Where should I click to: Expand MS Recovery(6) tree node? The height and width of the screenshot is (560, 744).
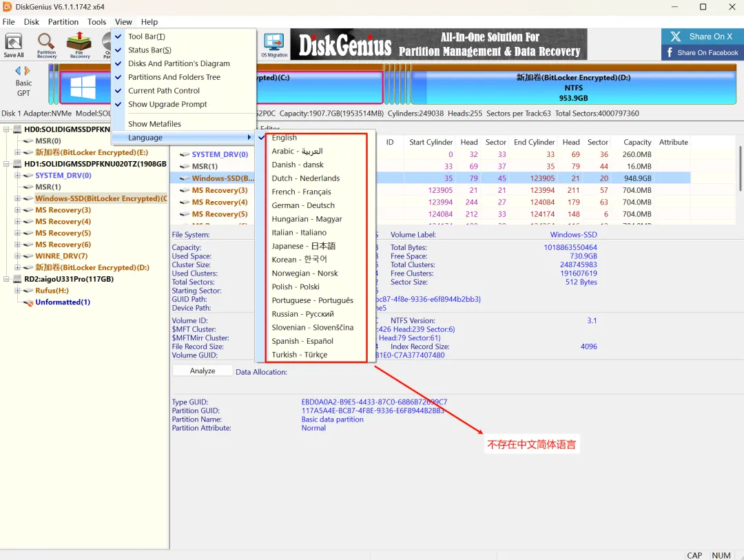click(x=17, y=245)
